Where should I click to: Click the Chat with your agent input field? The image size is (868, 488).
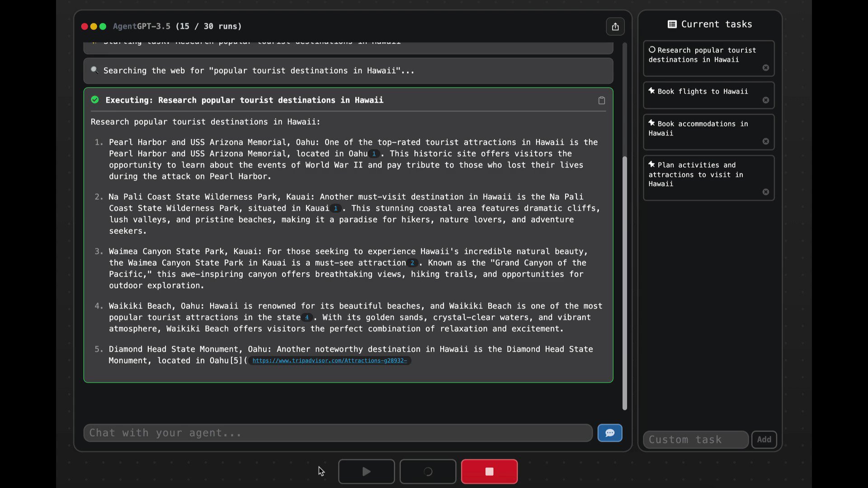click(316, 432)
